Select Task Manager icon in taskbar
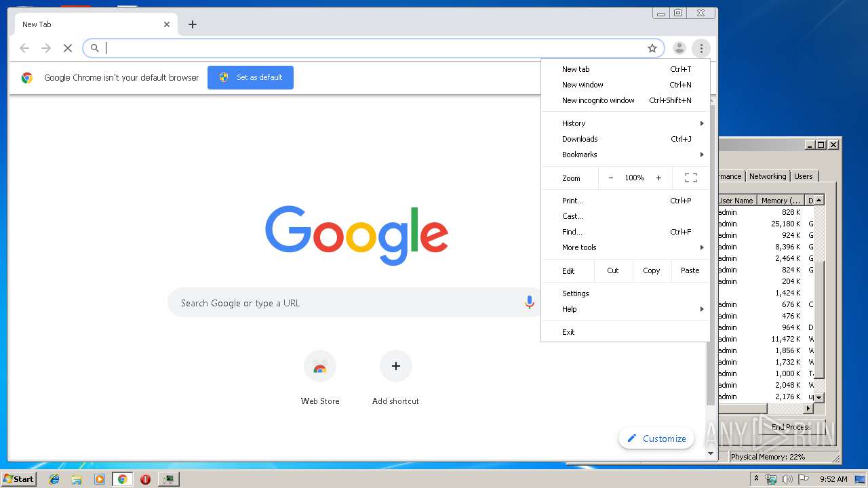 (168, 479)
